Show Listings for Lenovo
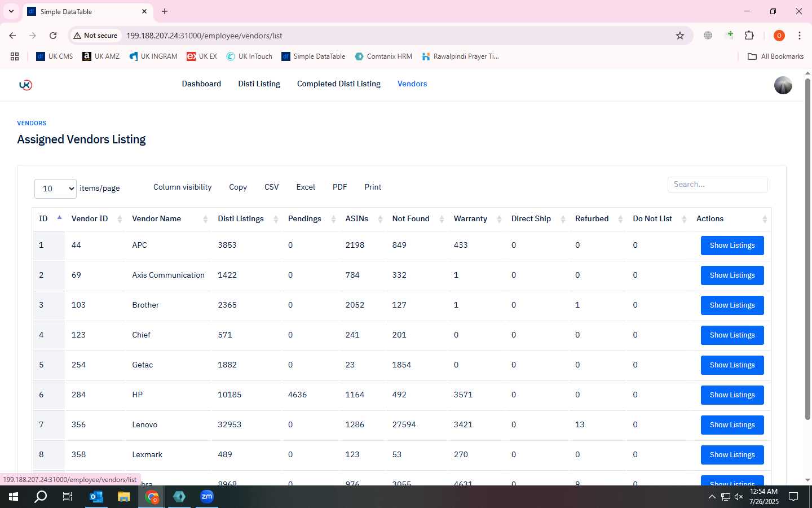Image resolution: width=812 pixels, height=508 pixels. [x=732, y=425]
